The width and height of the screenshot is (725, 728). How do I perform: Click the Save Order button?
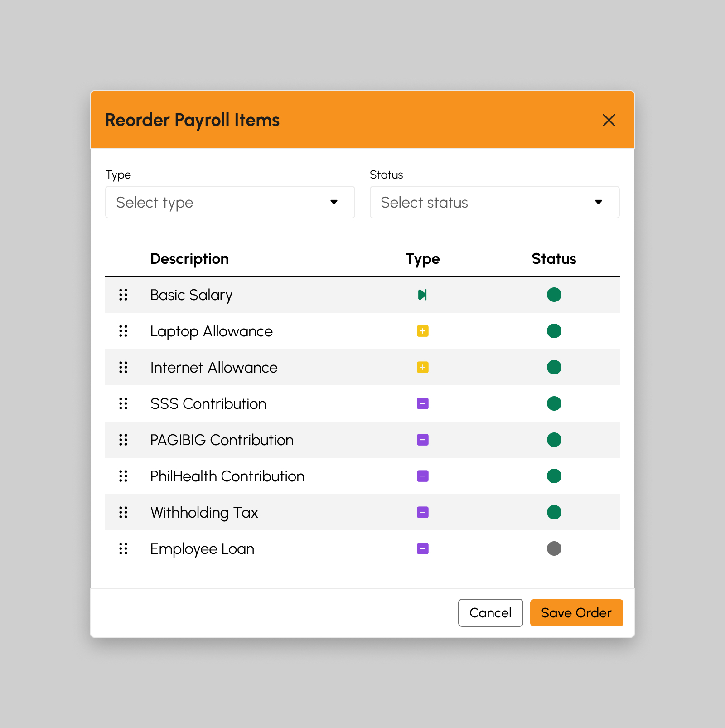pos(577,613)
